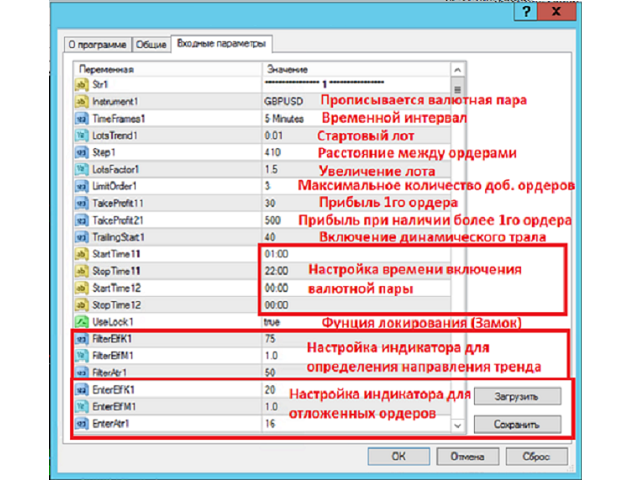Viewport: 640px width, 480px height.
Task: Click the scrollbar up arrow in parameters list
Action: pos(457,71)
